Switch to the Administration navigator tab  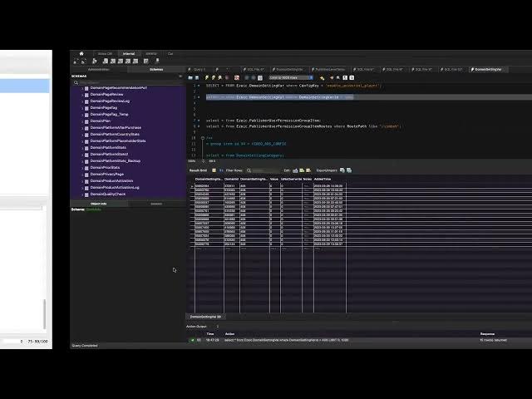[x=99, y=70]
